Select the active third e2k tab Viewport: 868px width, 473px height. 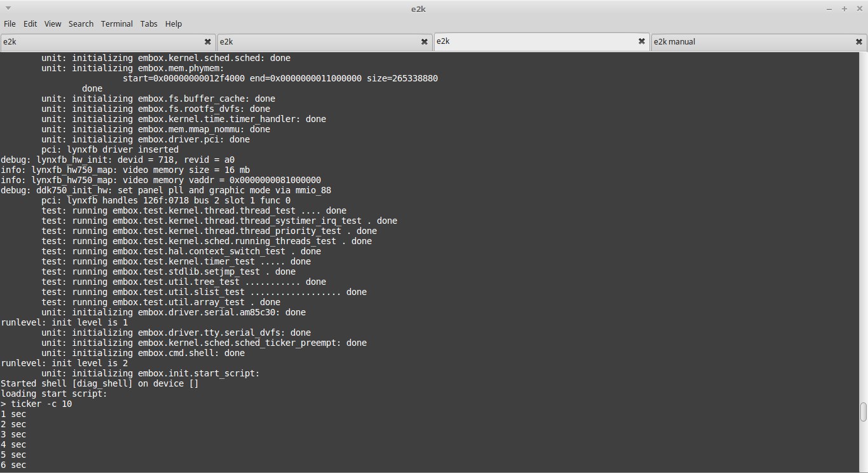click(x=541, y=41)
